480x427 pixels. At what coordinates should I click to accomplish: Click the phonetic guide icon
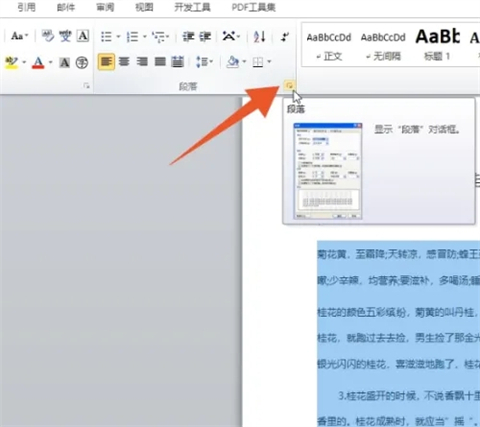(65, 36)
